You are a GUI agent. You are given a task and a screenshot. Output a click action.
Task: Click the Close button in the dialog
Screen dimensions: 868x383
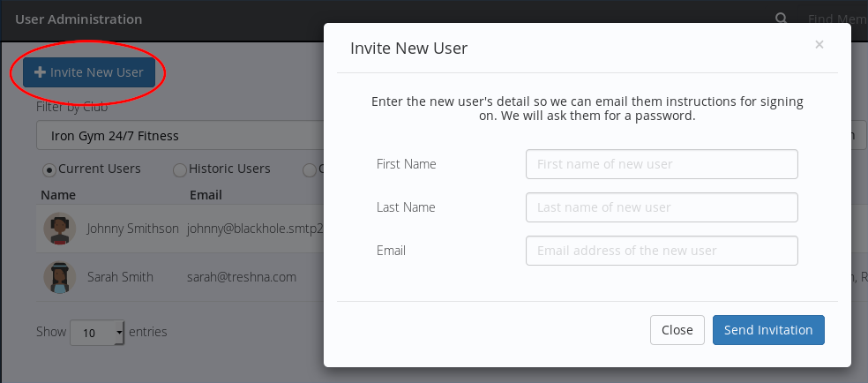(677, 330)
